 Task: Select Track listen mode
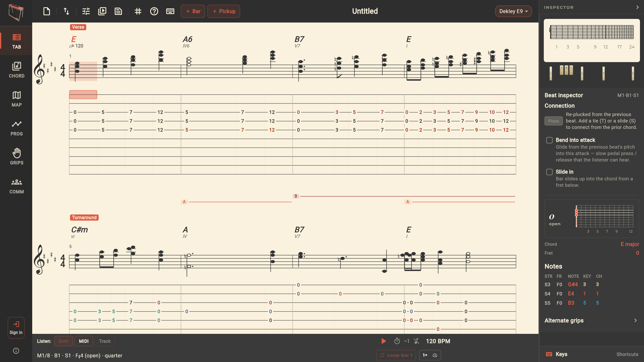point(105,341)
